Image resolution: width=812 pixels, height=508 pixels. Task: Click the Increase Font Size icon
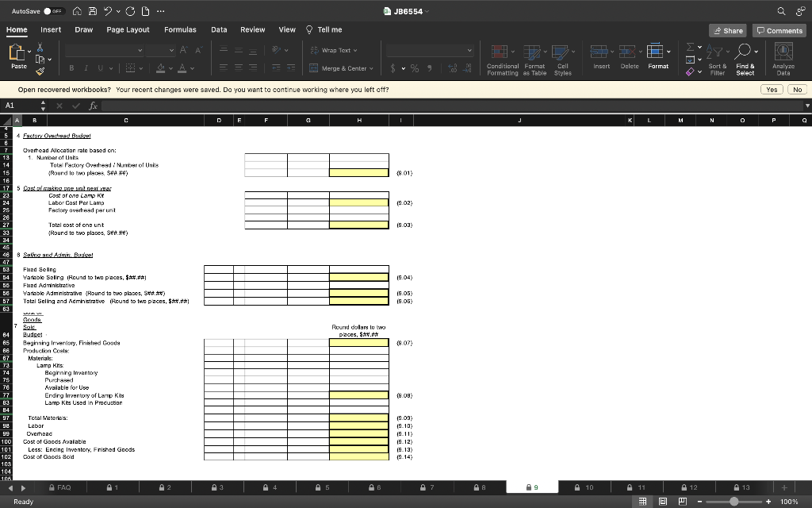click(x=183, y=50)
